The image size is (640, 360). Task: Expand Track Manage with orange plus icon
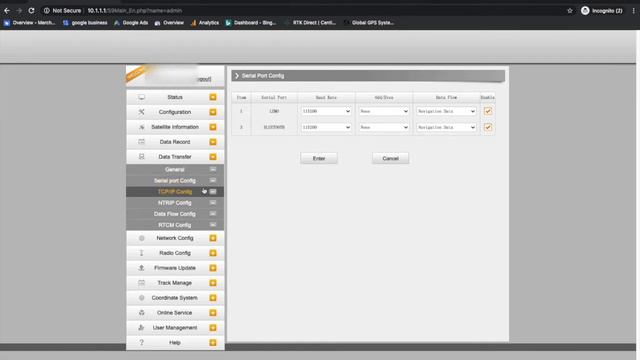click(213, 283)
